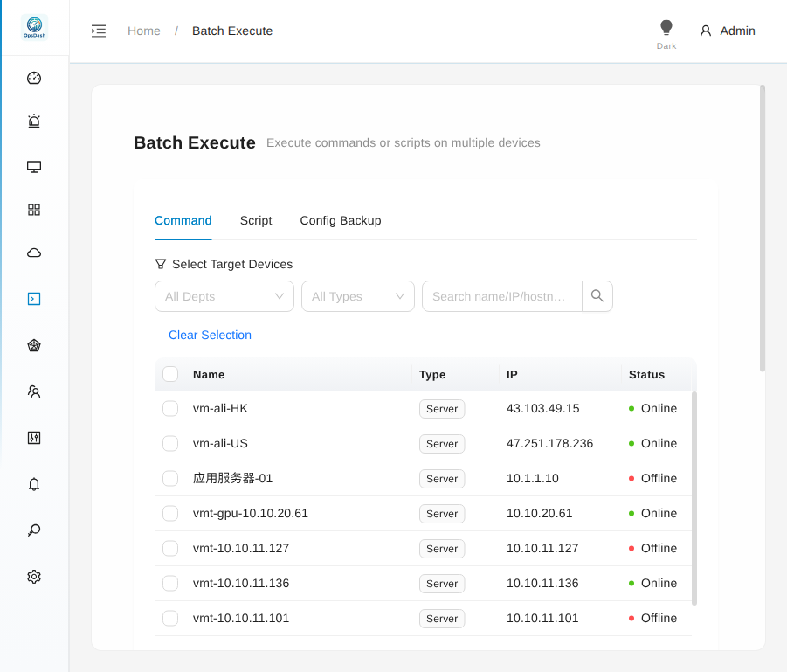The height and width of the screenshot is (672, 787).
Task: Click the vm-ali-HK device name
Action: pyautogui.click(x=220, y=408)
